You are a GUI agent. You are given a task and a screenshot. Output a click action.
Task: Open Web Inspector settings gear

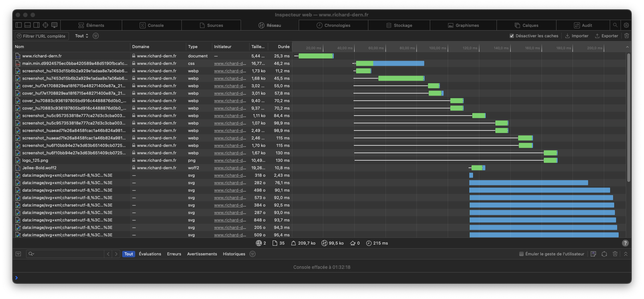click(626, 25)
